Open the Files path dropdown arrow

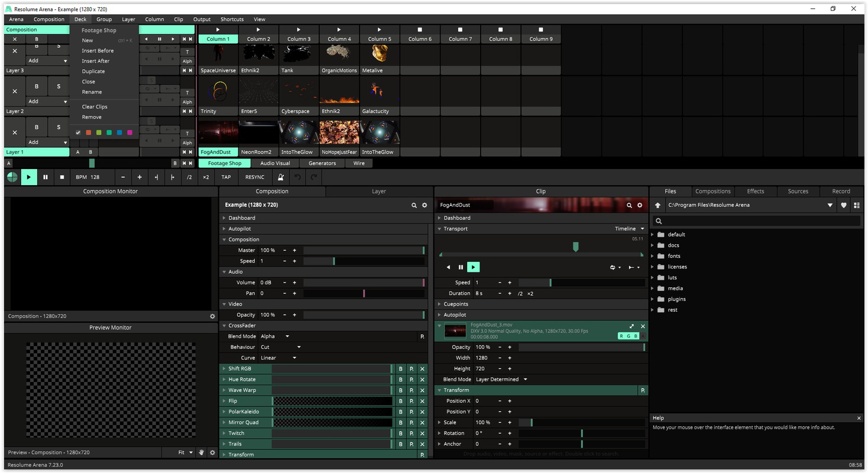[830, 205]
